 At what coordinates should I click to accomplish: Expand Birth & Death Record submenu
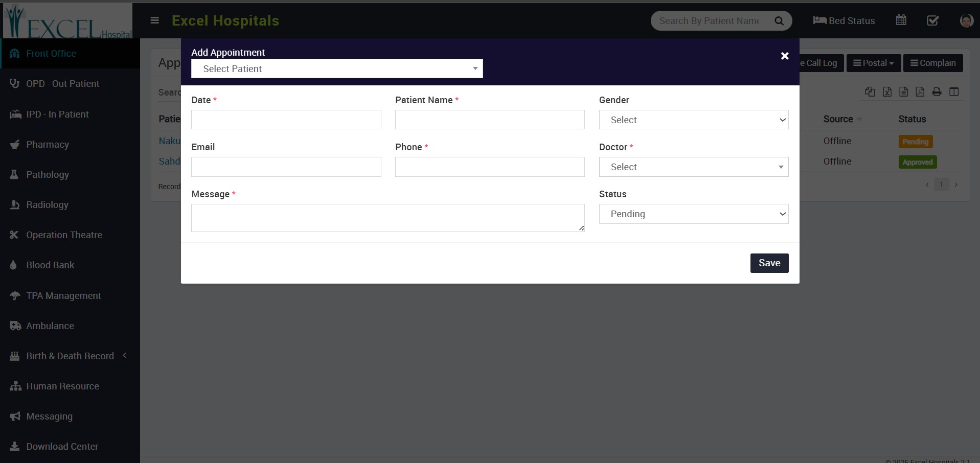pyautogui.click(x=124, y=356)
